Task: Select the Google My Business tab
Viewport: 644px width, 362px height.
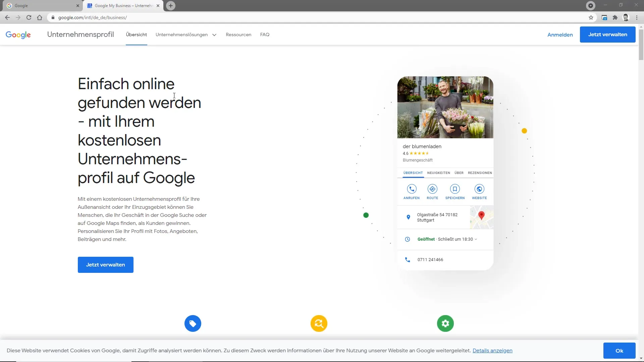Action: (123, 6)
